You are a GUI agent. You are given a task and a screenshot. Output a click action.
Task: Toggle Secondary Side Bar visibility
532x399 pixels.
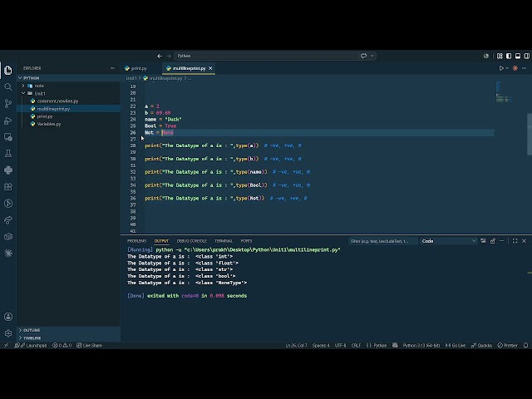pyautogui.click(x=526, y=56)
